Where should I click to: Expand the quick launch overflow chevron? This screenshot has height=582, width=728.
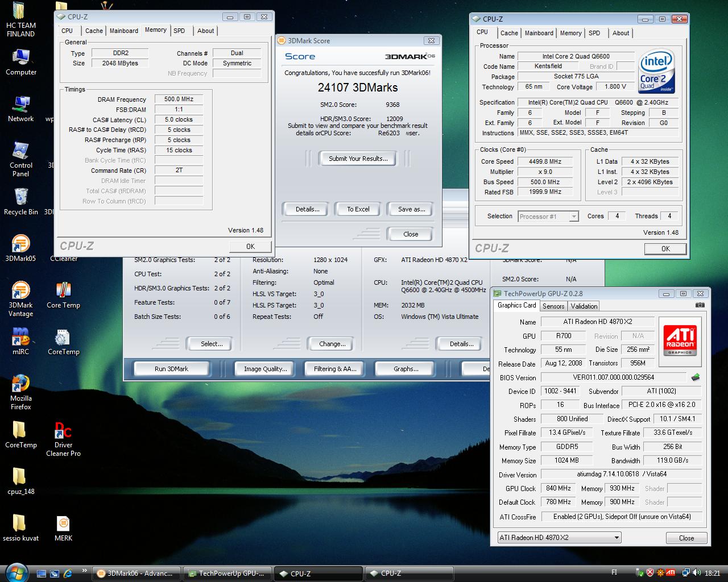85,571
